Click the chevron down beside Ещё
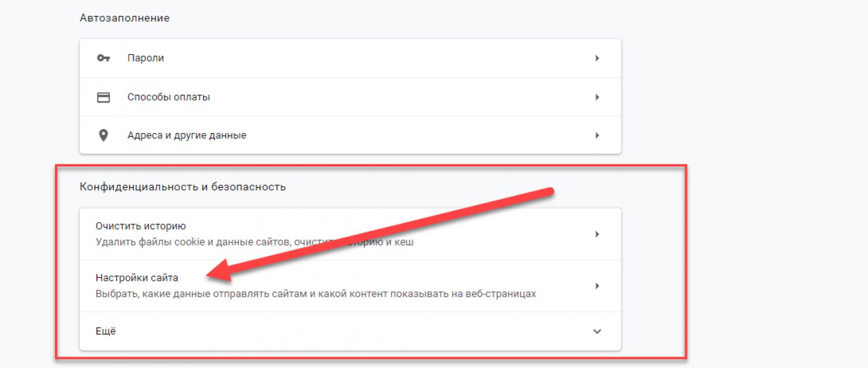This screenshot has height=368, width=868. click(x=597, y=332)
